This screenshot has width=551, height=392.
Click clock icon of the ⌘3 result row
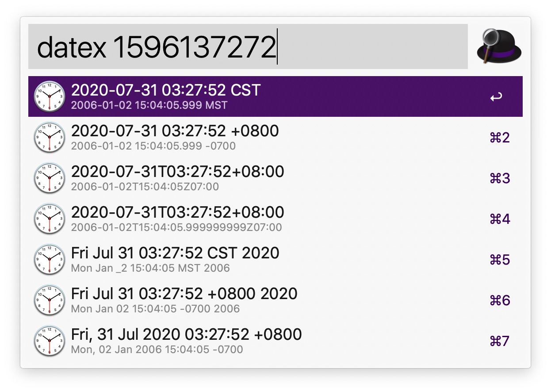pos(50,178)
